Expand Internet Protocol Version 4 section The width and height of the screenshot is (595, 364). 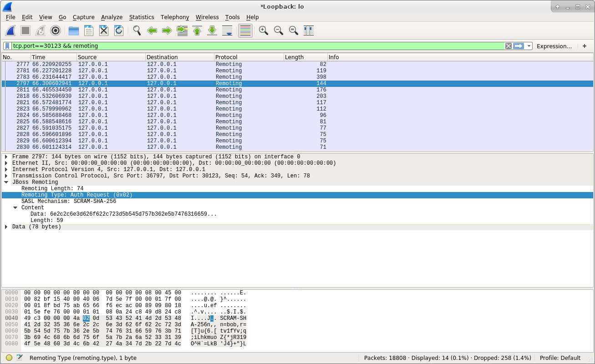click(x=6, y=169)
